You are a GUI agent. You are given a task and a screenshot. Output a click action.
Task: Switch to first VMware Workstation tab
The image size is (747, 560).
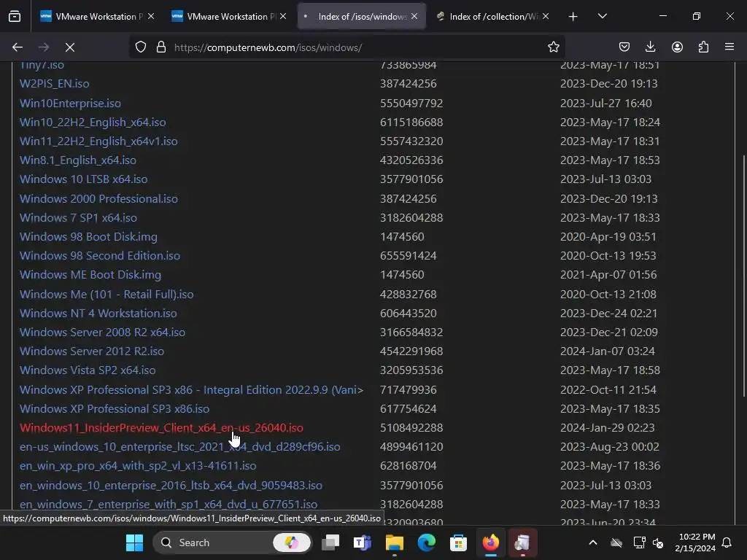98,17
